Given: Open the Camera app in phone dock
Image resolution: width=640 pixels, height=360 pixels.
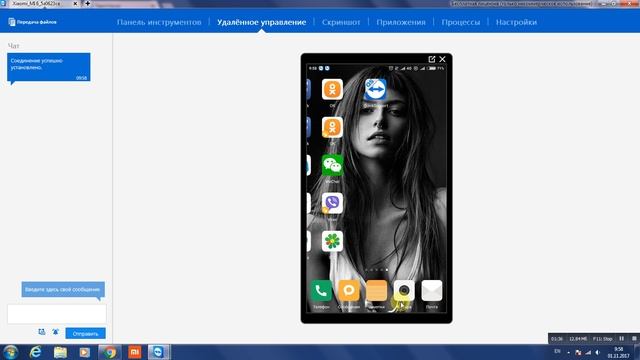Looking at the screenshot, I should pos(404,291).
